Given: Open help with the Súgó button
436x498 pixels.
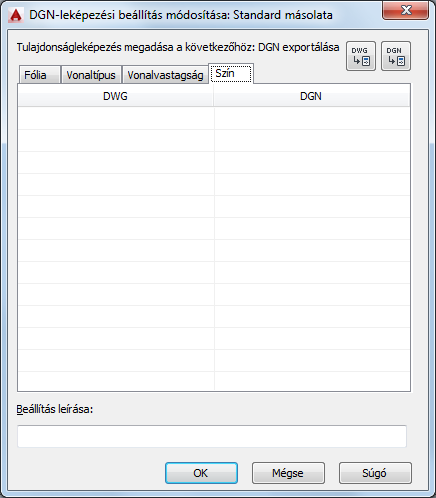Looking at the screenshot, I should (375, 473).
